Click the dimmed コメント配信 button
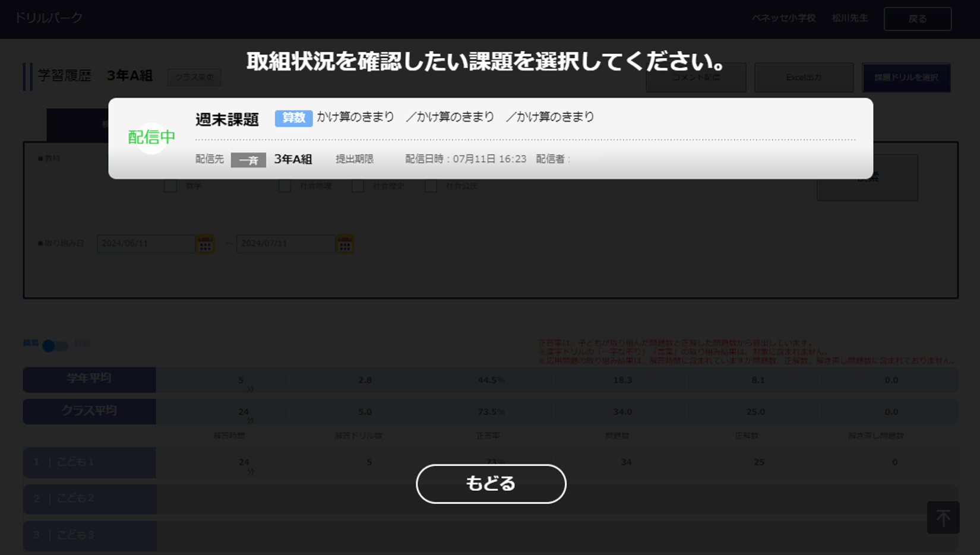 pos(696,78)
